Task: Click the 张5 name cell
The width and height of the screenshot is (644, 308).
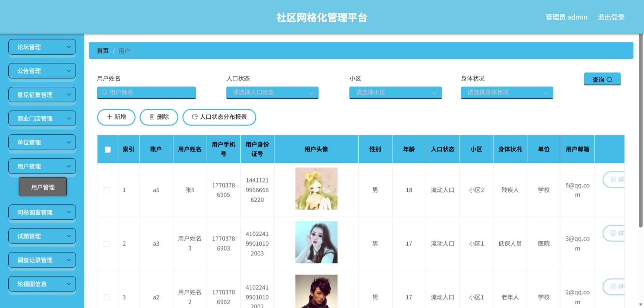Action: pos(190,190)
